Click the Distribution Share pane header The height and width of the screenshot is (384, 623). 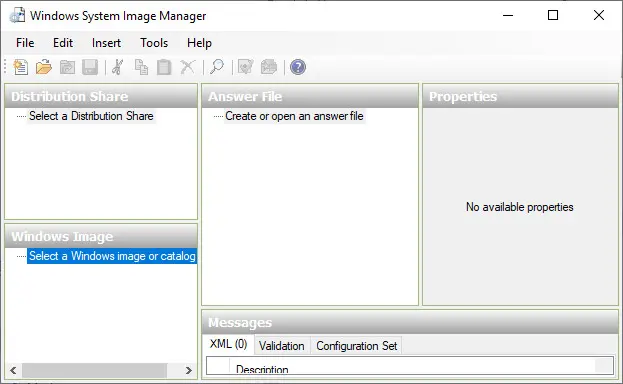101,96
